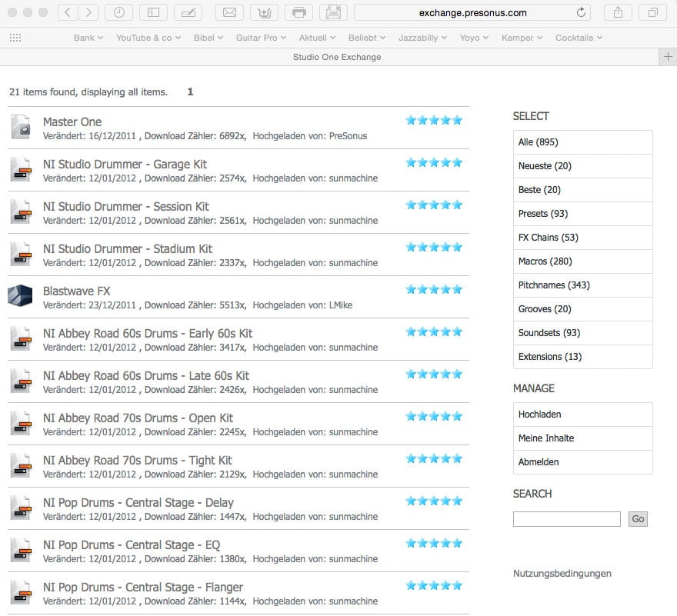Click the edit pencil icon in toolbar
Image resolution: width=677 pixels, height=616 pixels.
(188, 12)
